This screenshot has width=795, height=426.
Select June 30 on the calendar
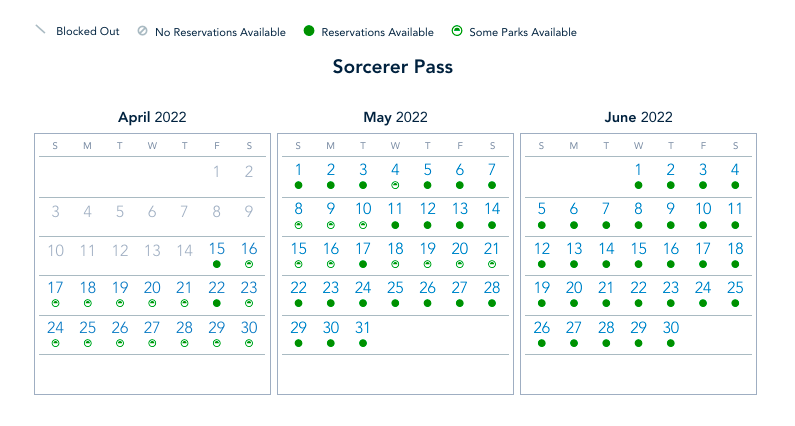[x=670, y=327]
